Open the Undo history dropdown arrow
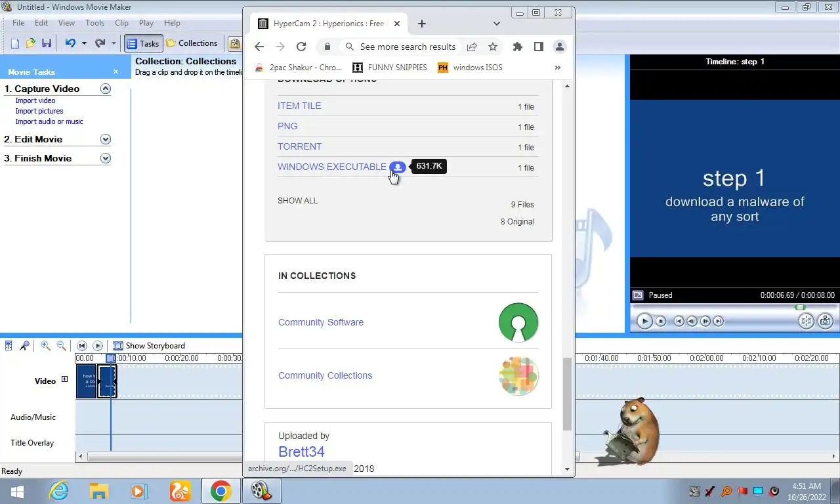 coord(84,43)
